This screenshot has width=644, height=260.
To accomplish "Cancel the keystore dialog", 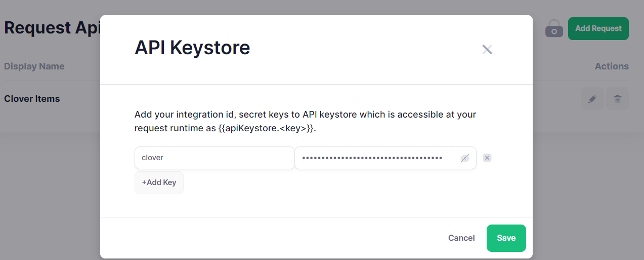I will coord(461,238).
